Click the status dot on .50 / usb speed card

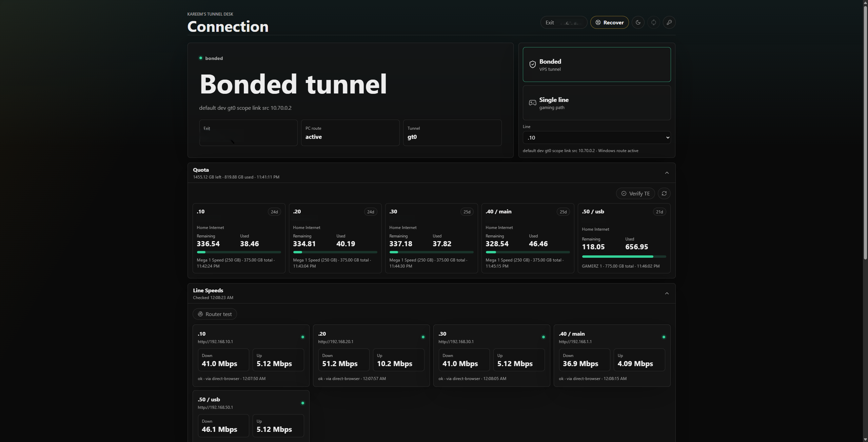(303, 403)
